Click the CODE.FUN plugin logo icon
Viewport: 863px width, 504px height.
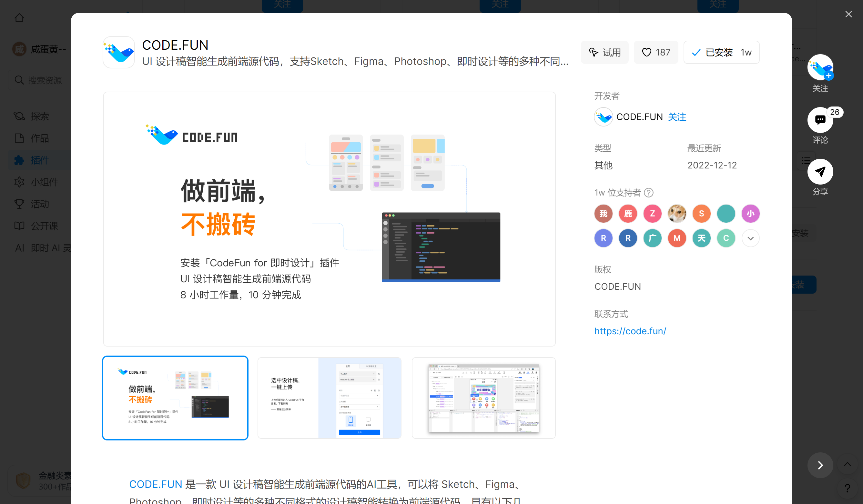coord(119,52)
